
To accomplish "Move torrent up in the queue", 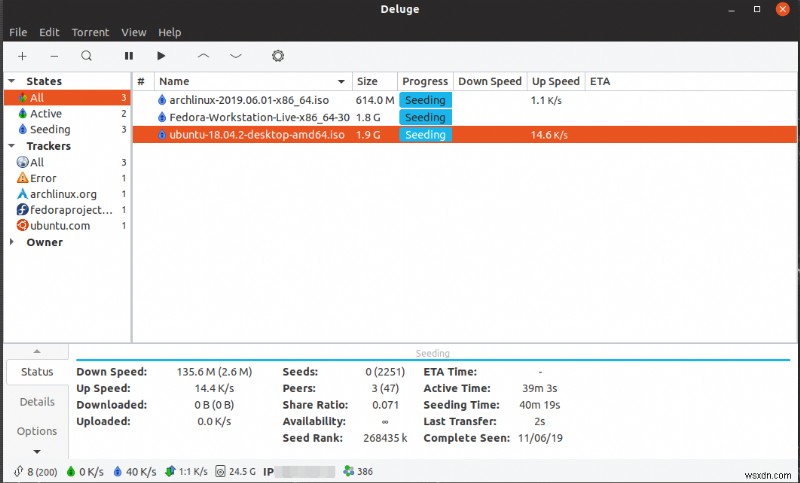I will pyautogui.click(x=203, y=56).
